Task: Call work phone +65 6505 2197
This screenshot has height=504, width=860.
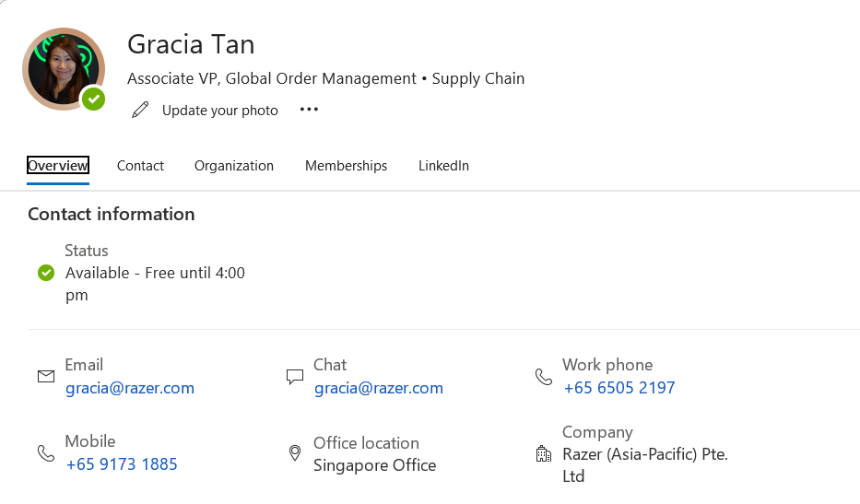Action: click(x=619, y=388)
